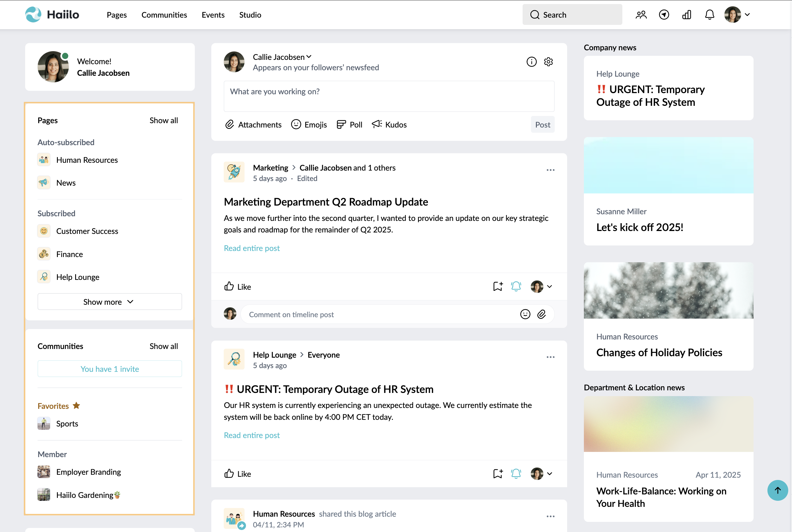Viewport: 792px width, 532px height.
Task: Attach a file to your new post
Action: click(253, 125)
